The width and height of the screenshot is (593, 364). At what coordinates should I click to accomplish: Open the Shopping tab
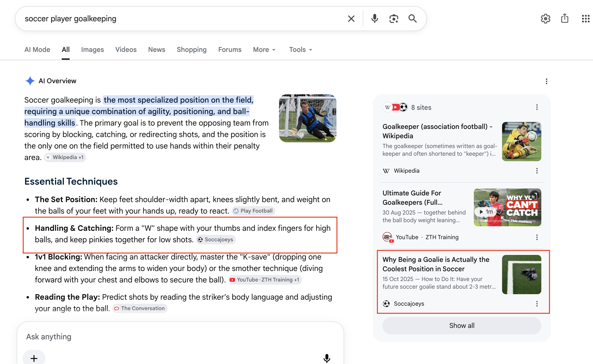click(191, 50)
